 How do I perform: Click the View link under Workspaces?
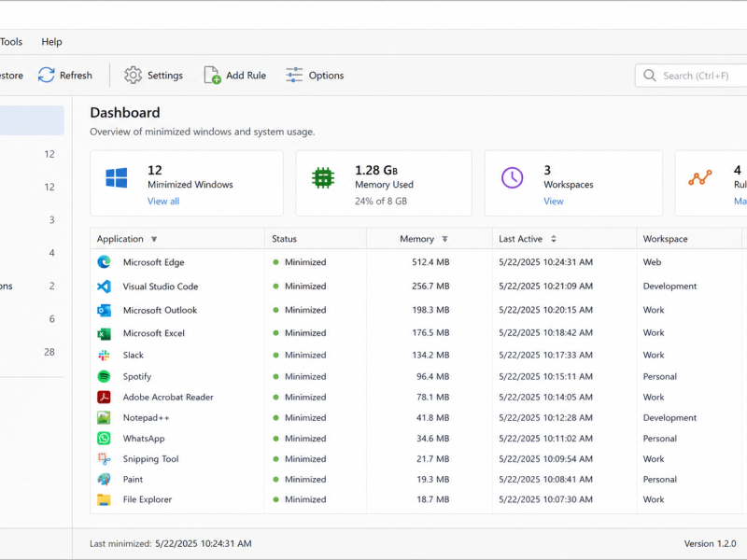554,202
